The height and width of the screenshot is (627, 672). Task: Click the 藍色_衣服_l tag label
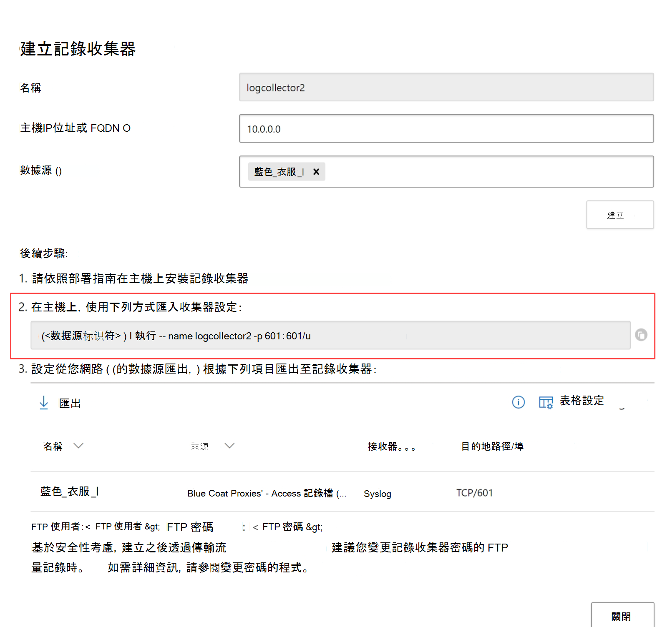pyautogui.click(x=279, y=172)
